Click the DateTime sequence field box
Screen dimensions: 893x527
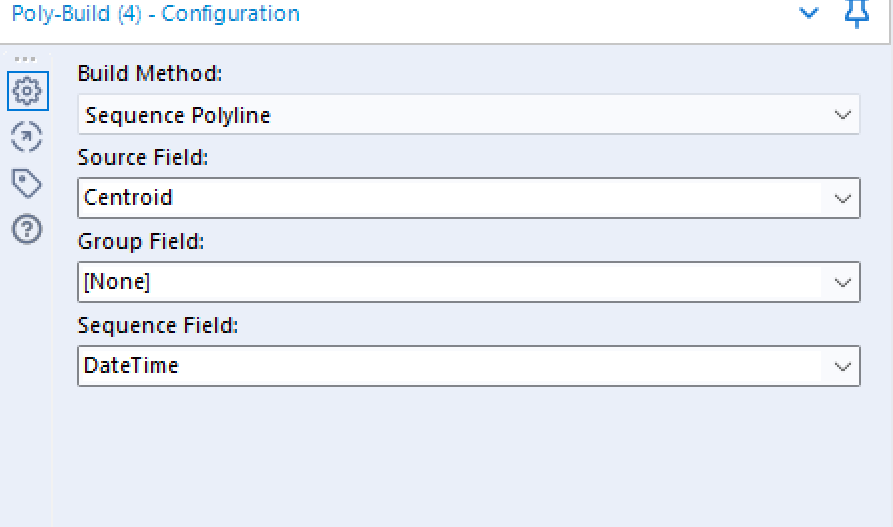(x=468, y=366)
